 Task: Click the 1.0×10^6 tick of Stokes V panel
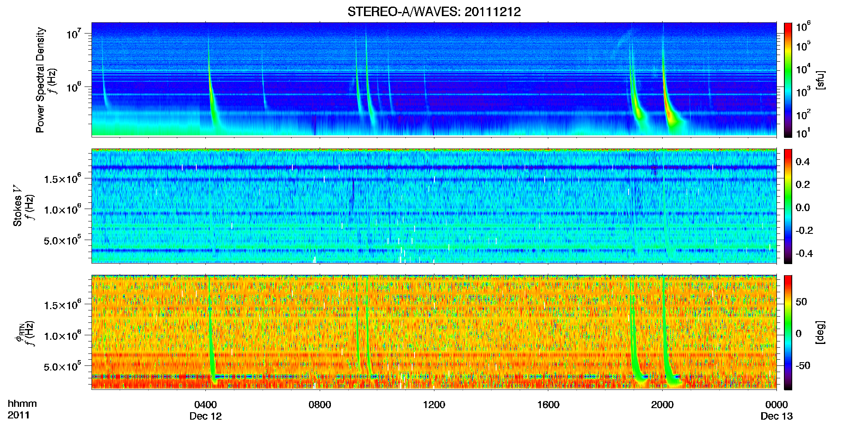coord(62,209)
